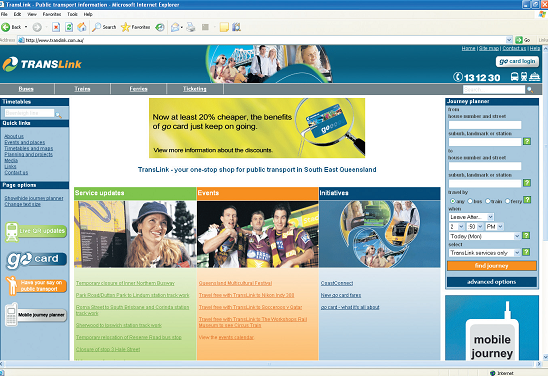Open Site map header link

click(x=489, y=48)
